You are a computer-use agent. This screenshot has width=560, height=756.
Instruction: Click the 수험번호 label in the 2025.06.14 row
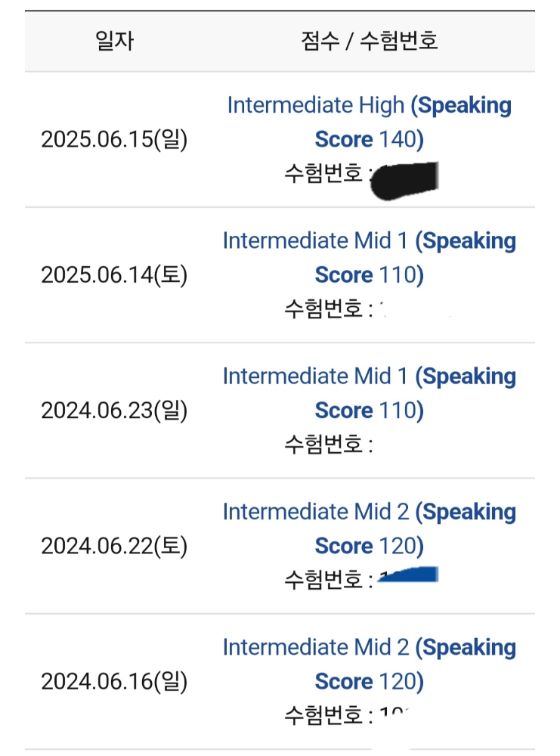tap(325, 309)
